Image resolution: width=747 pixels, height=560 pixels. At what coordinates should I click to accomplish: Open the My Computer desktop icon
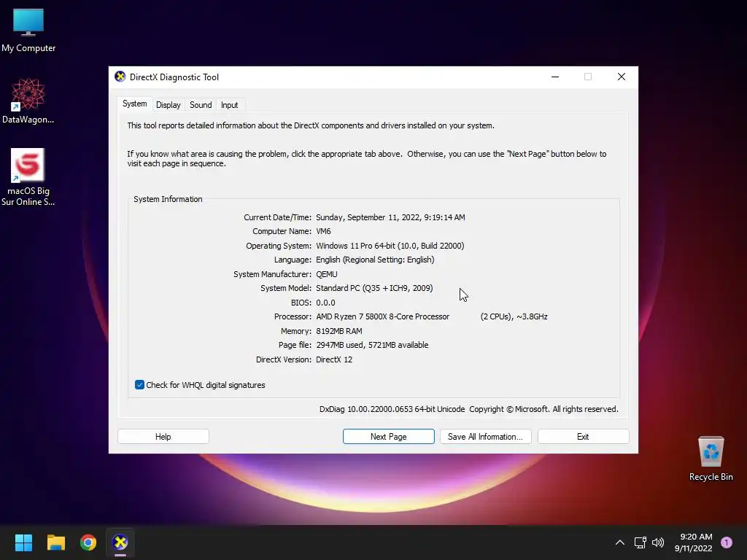[28, 30]
